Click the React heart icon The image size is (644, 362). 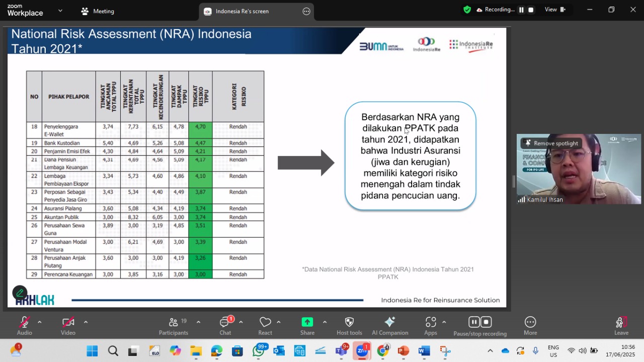pos(265,322)
